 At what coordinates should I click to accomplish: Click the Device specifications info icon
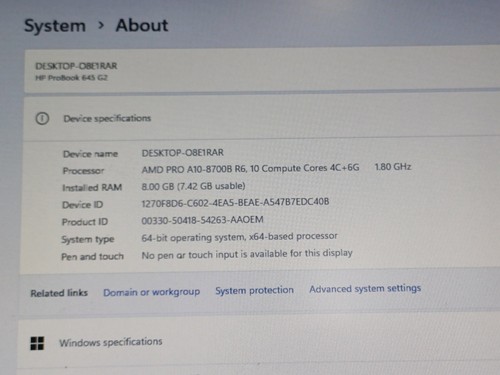coord(42,118)
